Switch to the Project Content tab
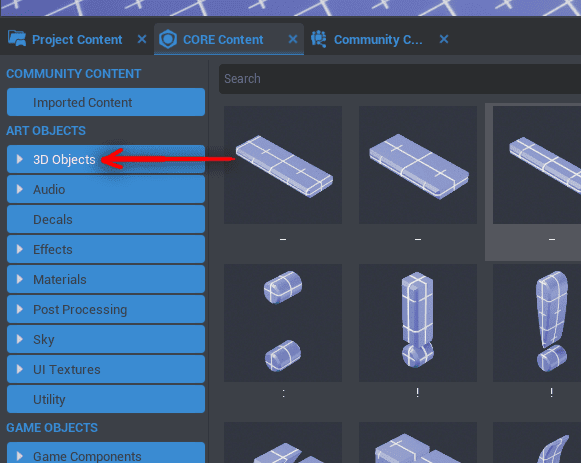 [x=77, y=39]
